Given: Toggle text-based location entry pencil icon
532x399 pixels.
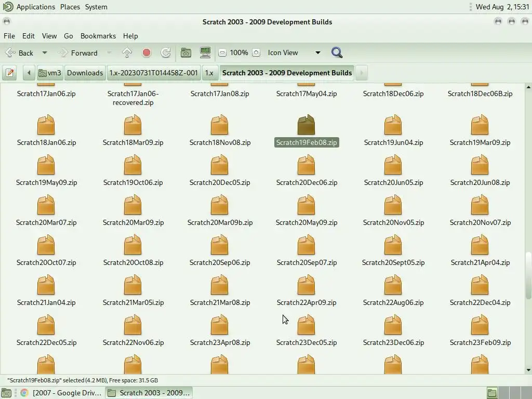Looking at the screenshot, I should click(9, 73).
